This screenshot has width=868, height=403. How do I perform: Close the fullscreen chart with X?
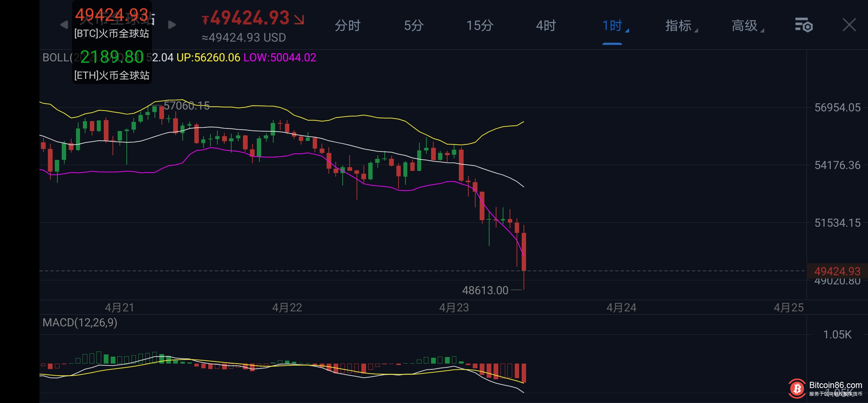849,25
